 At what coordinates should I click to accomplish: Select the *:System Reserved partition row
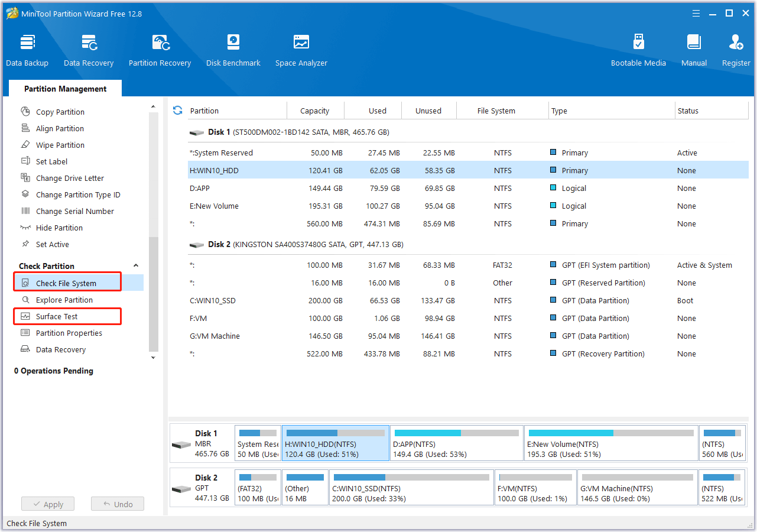(x=469, y=153)
